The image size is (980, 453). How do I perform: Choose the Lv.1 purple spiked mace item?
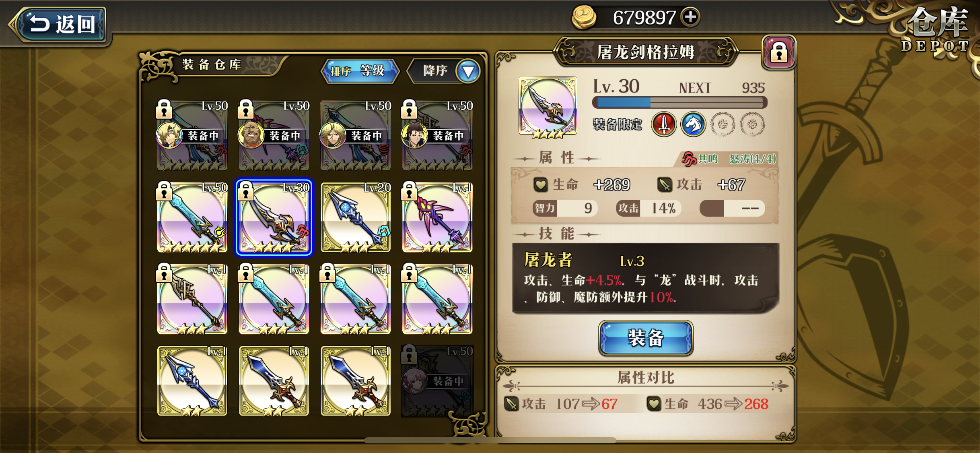tap(437, 217)
